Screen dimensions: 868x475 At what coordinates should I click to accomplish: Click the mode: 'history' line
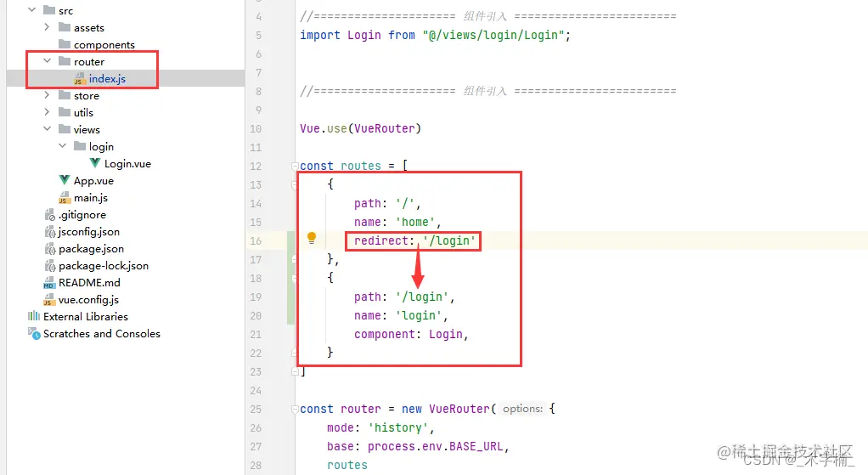coord(380,428)
